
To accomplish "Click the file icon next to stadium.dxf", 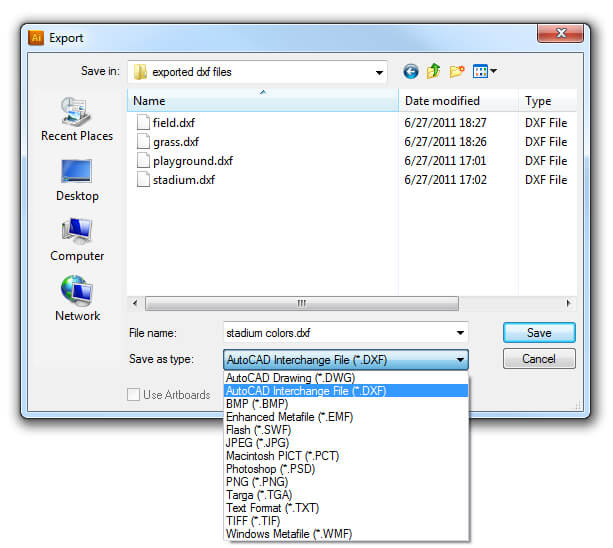I will pos(143,179).
